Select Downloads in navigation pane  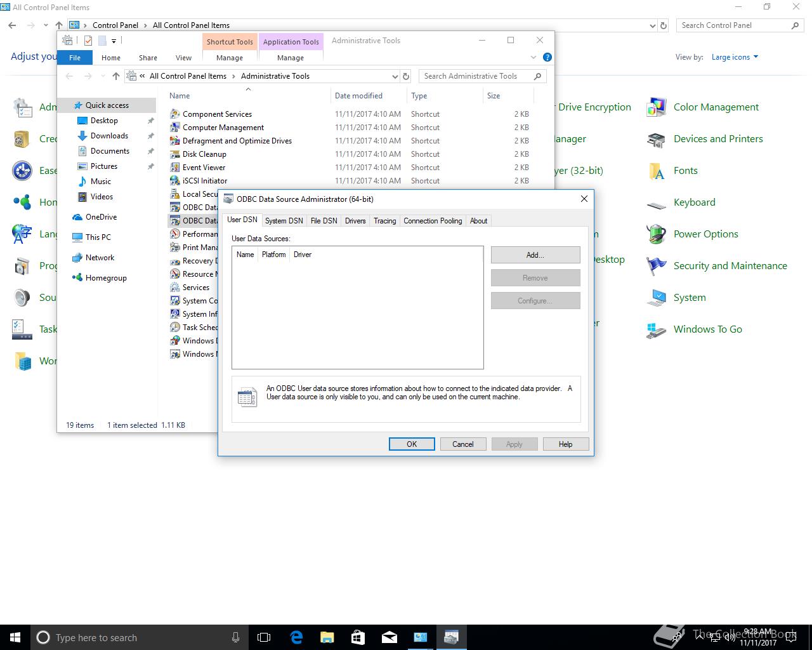click(109, 136)
